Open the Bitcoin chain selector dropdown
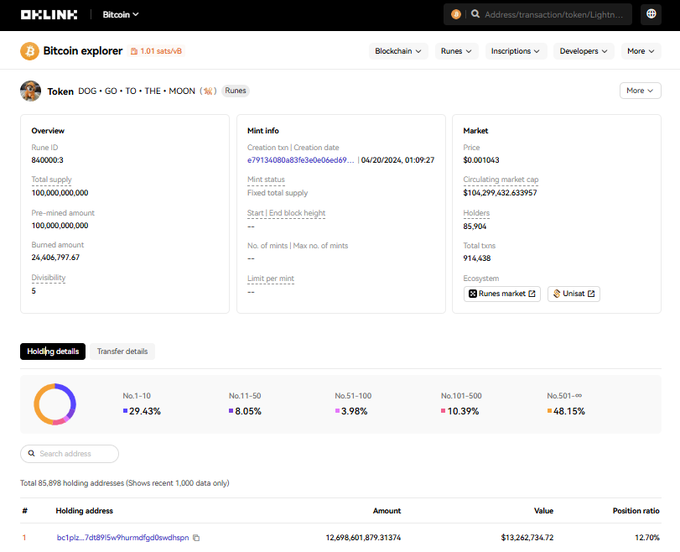 pos(121,15)
